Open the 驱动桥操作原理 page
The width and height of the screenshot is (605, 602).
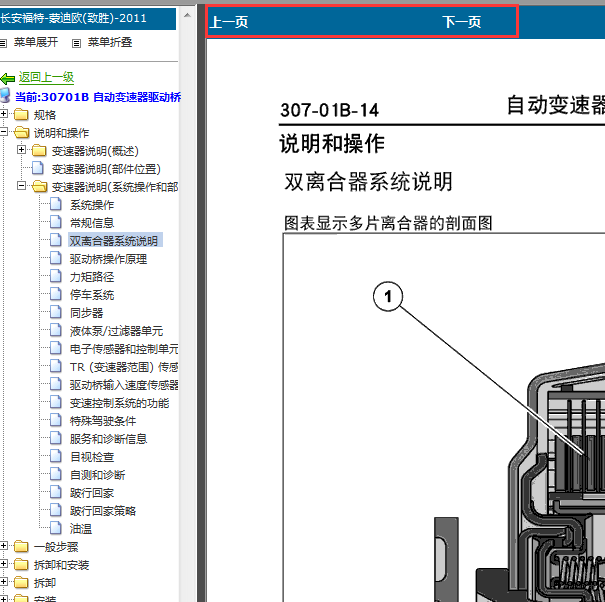click(108, 259)
